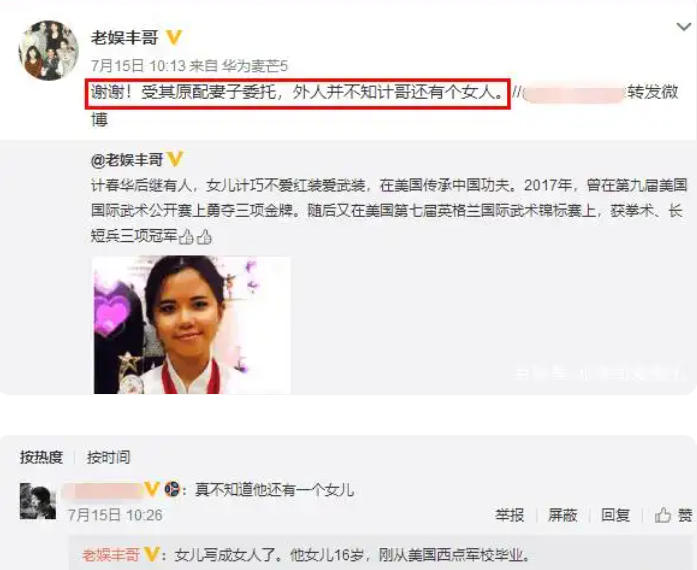This screenshot has height=570, width=697.
Task: Sort comments by 按时间
Action: [108, 457]
